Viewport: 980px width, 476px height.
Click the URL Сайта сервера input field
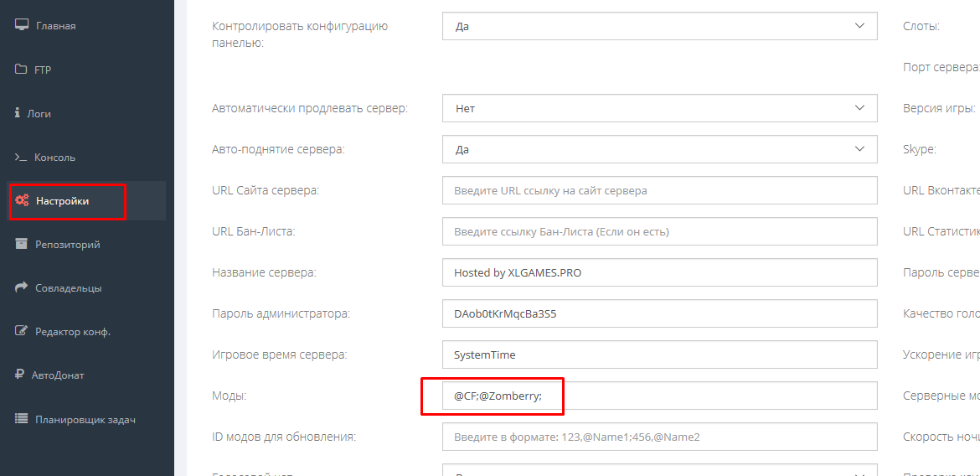(x=659, y=190)
